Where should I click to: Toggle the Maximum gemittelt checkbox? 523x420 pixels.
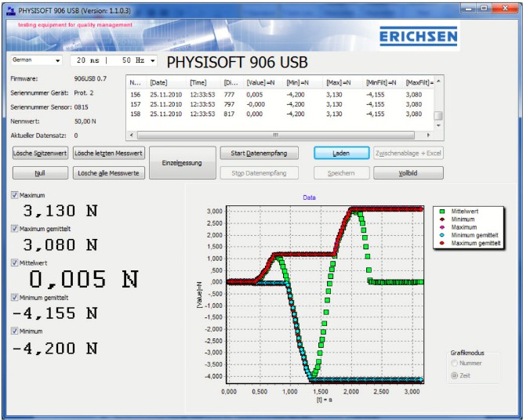point(14,229)
